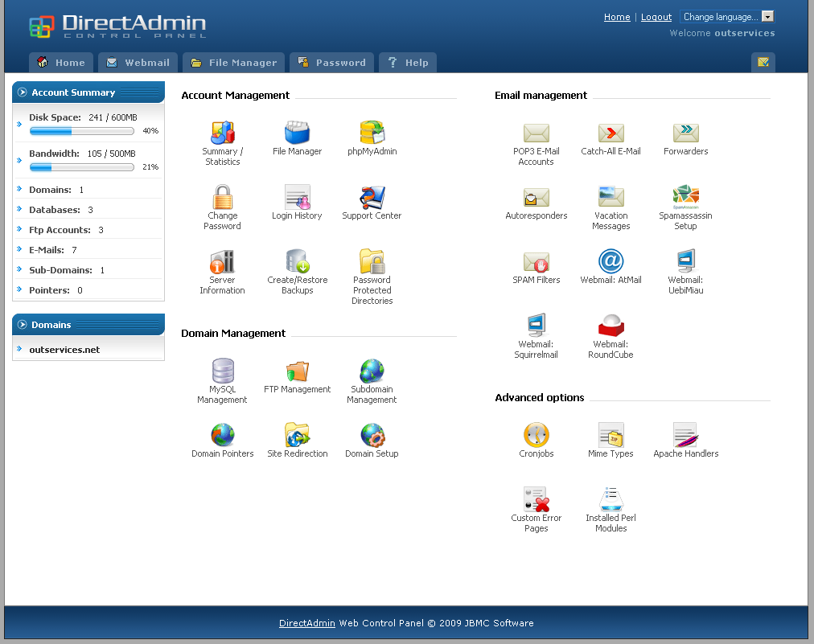814x644 pixels.
Task: Click the Disk Space usage progress bar
Action: pos(82,131)
